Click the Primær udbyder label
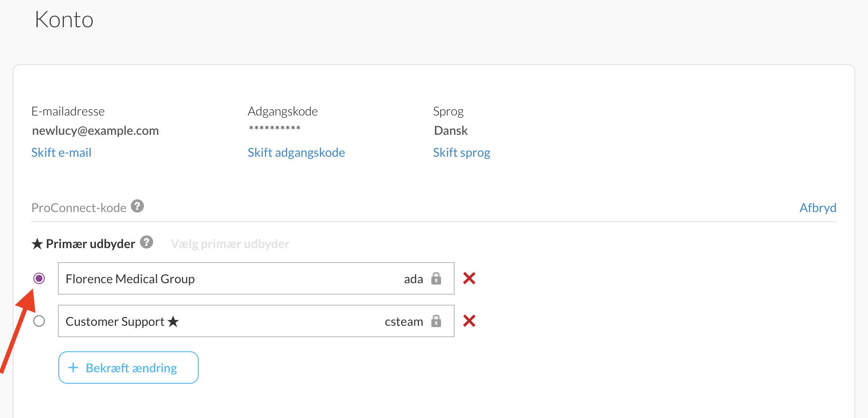The image size is (868, 418). coord(90,244)
